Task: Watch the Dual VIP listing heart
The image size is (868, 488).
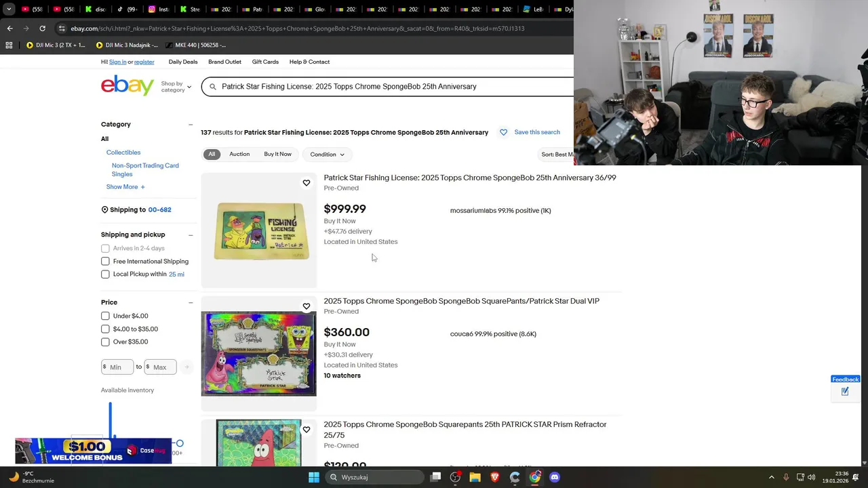Action: click(x=307, y=306)
